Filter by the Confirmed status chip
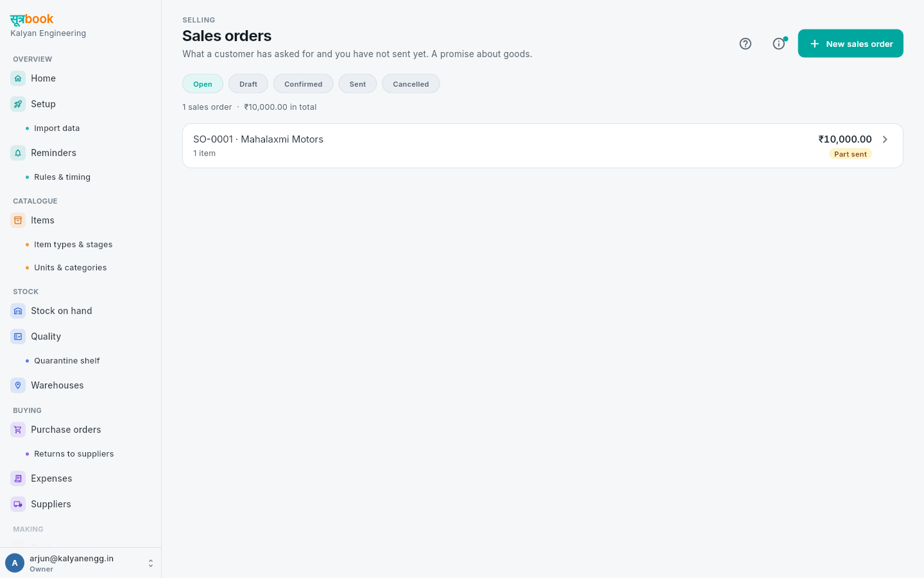 tap(304, 84)
